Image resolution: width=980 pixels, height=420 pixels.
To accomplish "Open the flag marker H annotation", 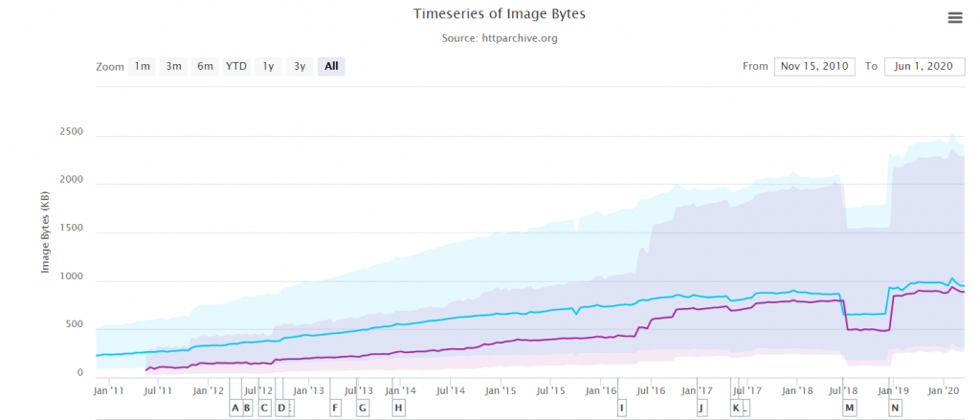I will 398,408.
